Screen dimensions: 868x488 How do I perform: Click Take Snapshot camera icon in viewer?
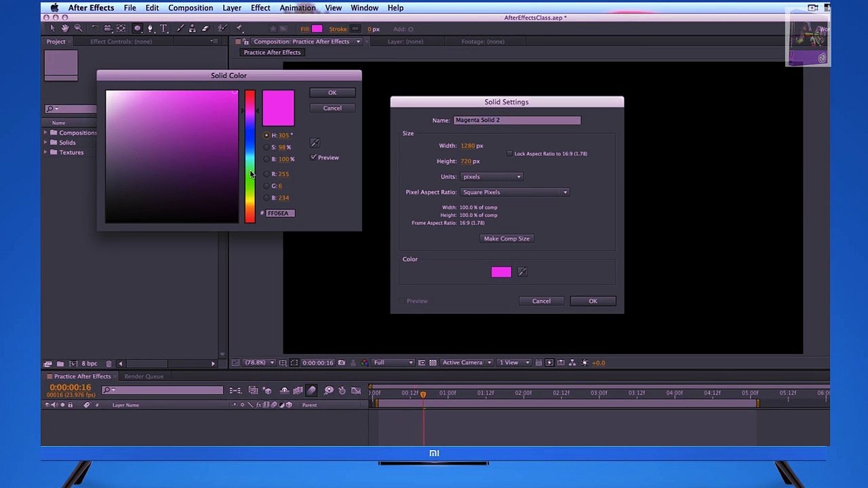click(x=342, y=363)
